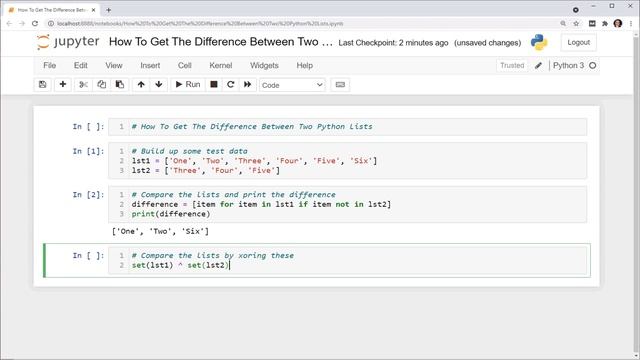Open the browser zoom magnifier icon
This screenshot has height=360, width=640.
pos(563,24)
